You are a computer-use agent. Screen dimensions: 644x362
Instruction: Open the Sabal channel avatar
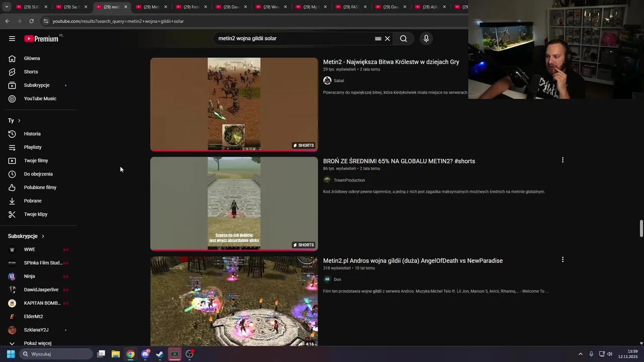point(327,80)
